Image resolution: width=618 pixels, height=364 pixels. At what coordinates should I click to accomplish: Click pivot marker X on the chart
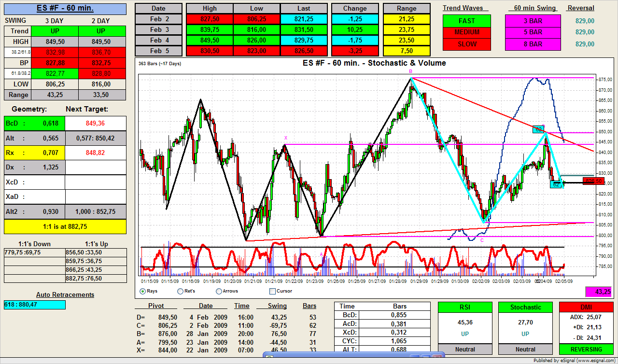285,138
